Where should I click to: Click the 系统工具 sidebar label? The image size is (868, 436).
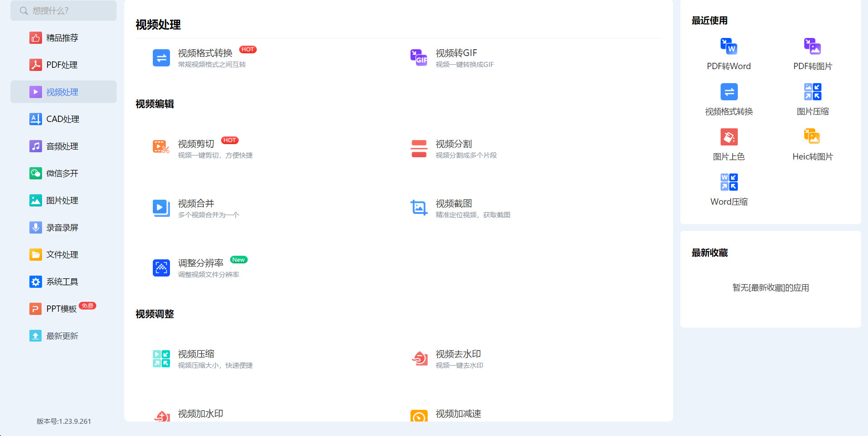(62, 282)
